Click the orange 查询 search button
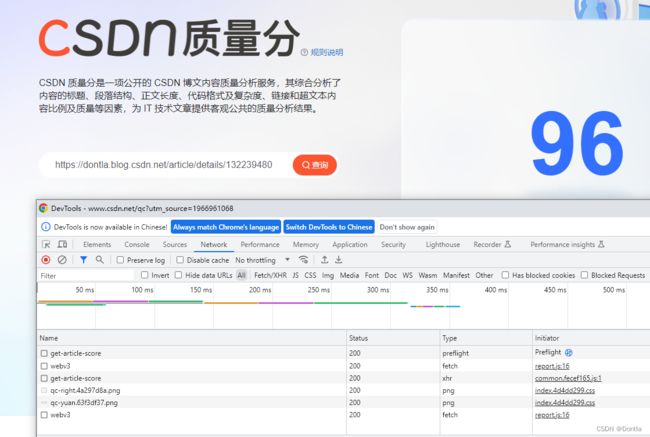The image size is (650, 437). (x=315, y=165)
